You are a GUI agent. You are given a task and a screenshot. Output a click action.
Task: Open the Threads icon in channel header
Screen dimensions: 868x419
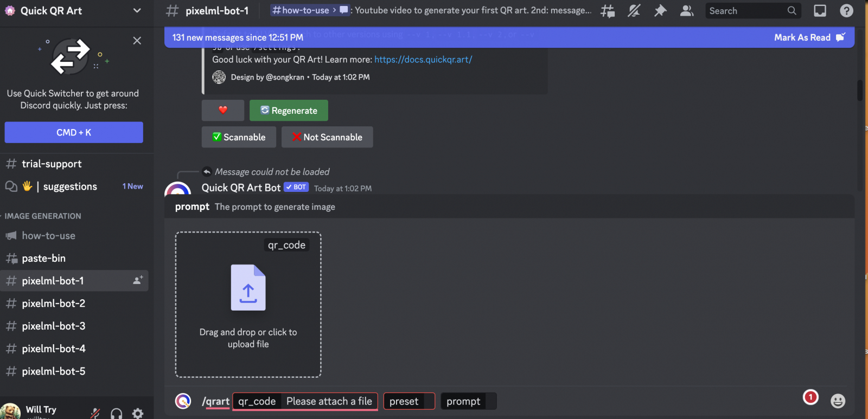[608, 11]
